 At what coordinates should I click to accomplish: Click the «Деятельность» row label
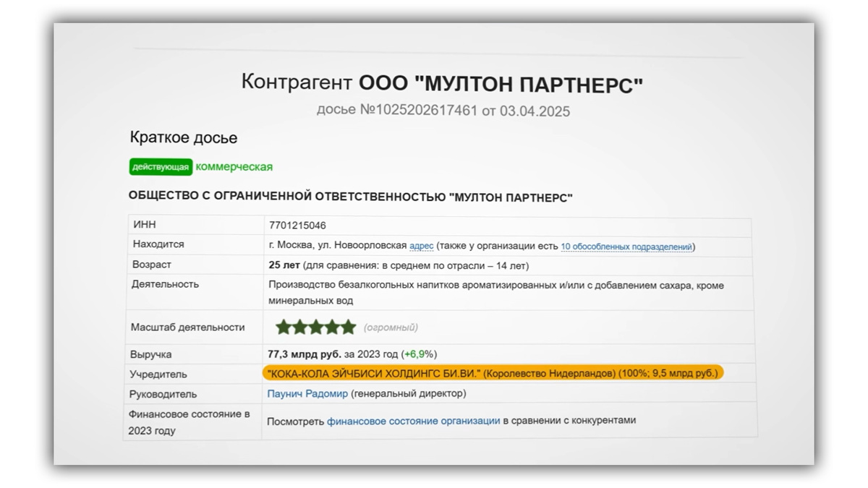(x=165, y=284)
